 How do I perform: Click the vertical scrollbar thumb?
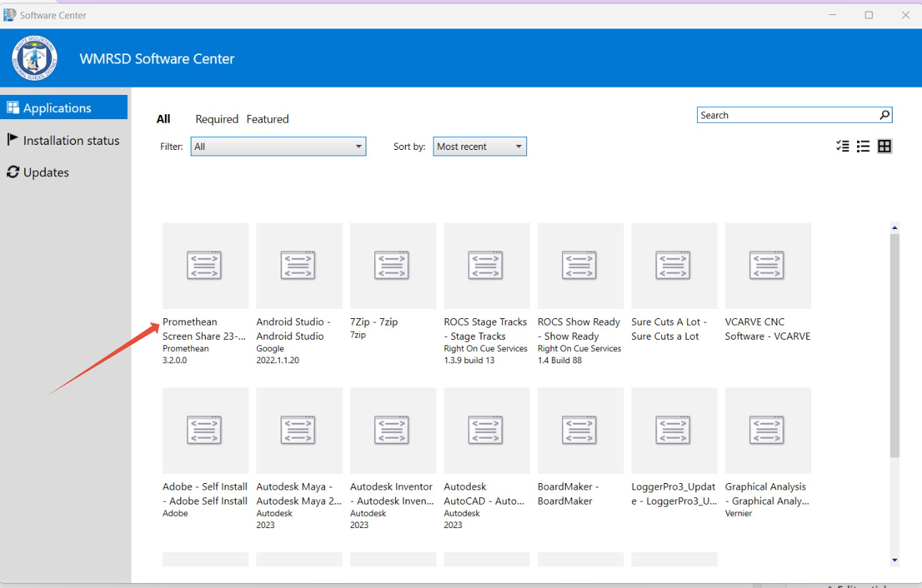coord(895,345)
